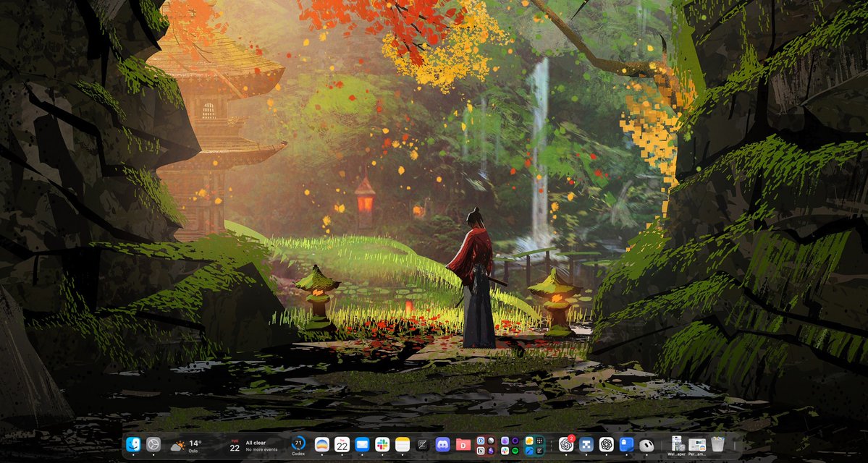Open the Trash in the dock
The height and width of the screenshot is (463, 868).
717,444
